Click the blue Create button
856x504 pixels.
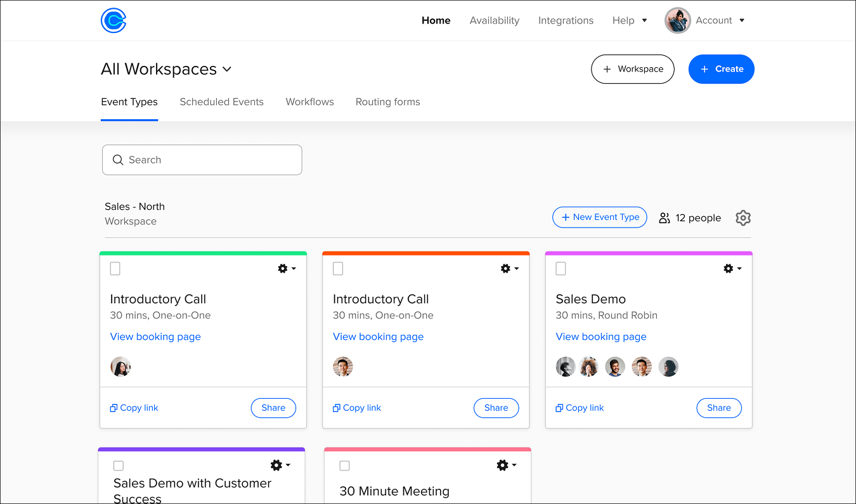tap(721, 69)
